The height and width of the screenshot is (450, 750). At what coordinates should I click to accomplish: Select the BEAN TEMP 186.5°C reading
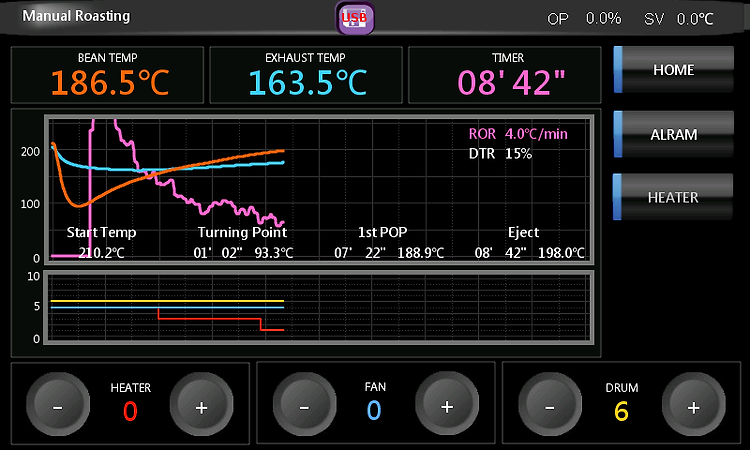[x=110, y=82]
